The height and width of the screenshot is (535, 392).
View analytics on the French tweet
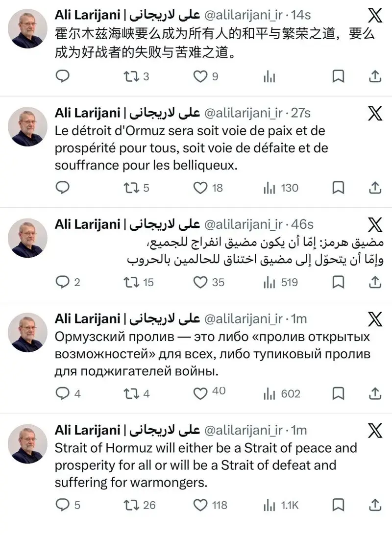point(269,188)
